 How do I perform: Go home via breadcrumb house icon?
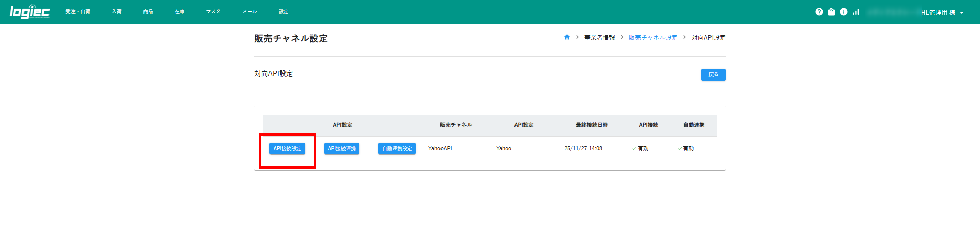pos(567,37)
